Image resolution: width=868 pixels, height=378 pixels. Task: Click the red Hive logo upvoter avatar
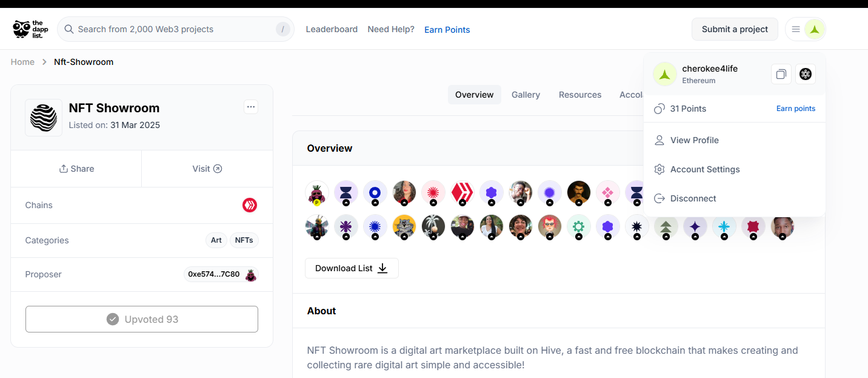click(462, 193)
